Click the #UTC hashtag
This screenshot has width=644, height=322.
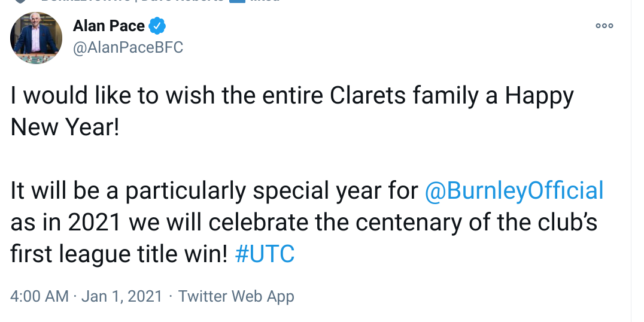(265, 254)
